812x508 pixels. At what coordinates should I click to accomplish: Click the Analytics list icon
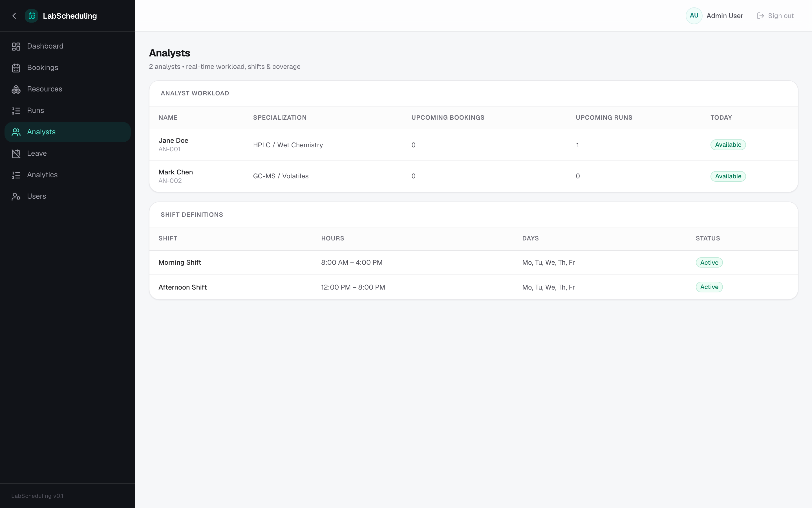[16, 175]
